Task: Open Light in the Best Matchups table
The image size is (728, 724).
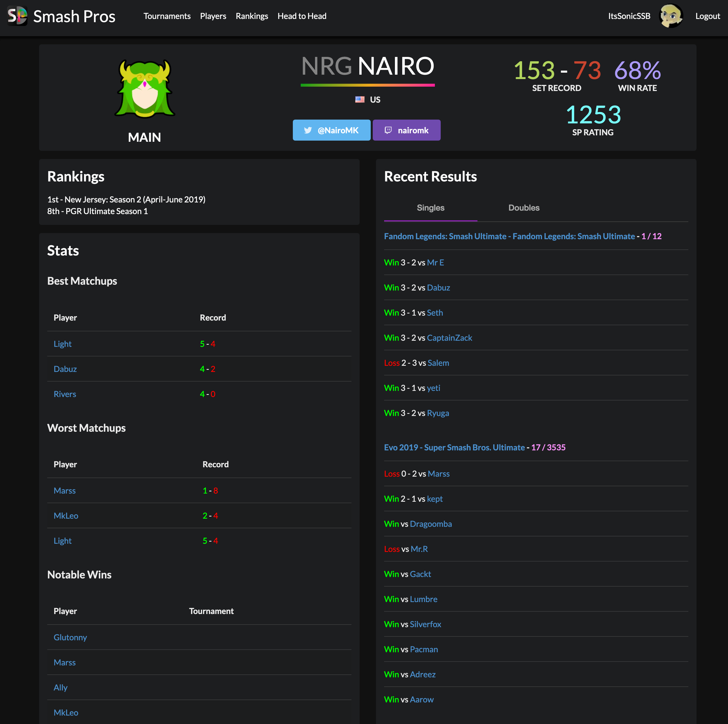Action: (x=62, y=344)
